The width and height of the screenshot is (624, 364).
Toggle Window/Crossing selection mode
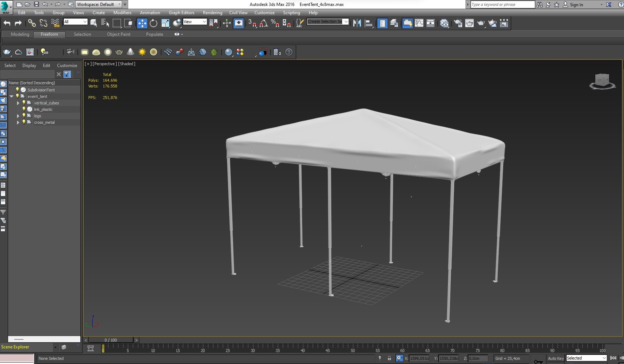tap(128, 23)
